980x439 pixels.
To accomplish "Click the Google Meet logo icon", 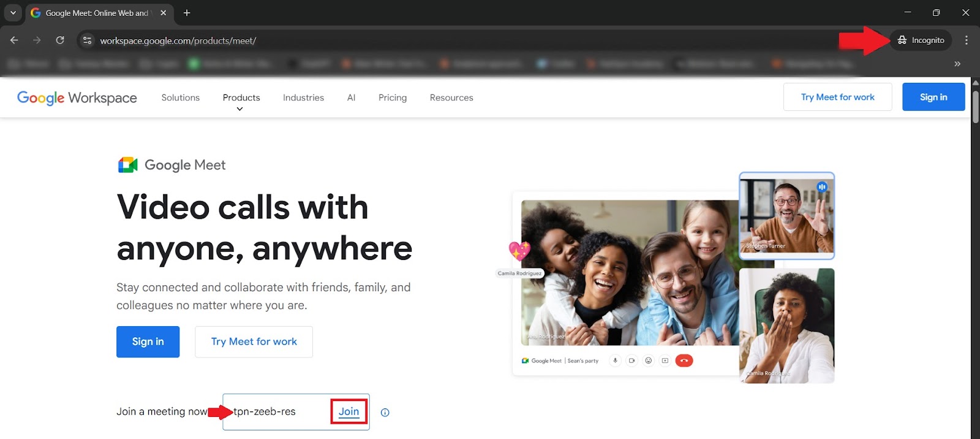I will pos(127,165).
